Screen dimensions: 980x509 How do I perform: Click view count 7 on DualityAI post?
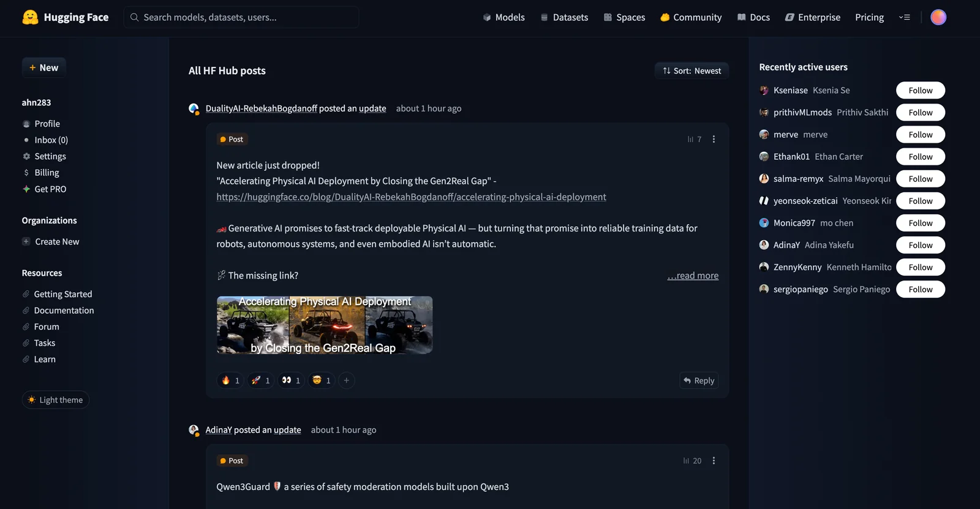click(695, 139)
